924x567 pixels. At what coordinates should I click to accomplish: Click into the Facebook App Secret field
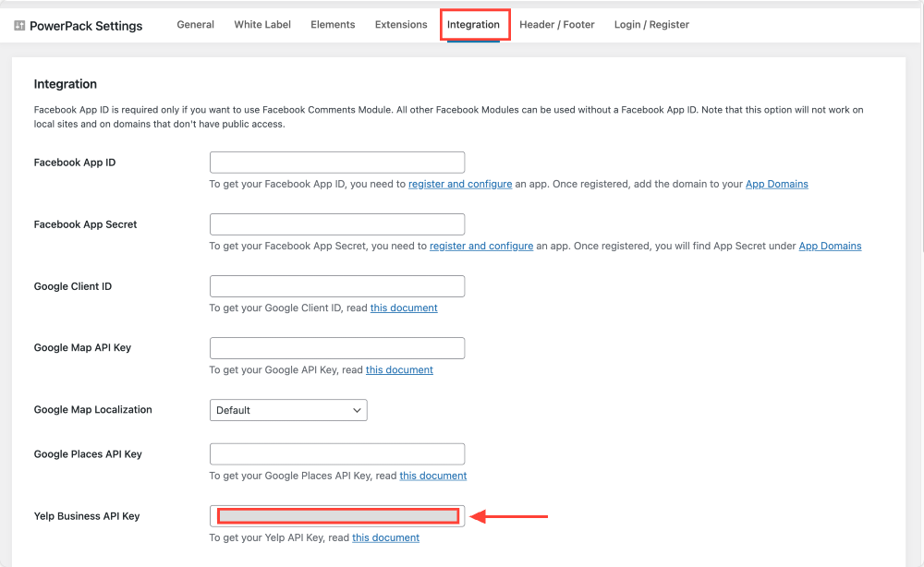pos(337,224)
